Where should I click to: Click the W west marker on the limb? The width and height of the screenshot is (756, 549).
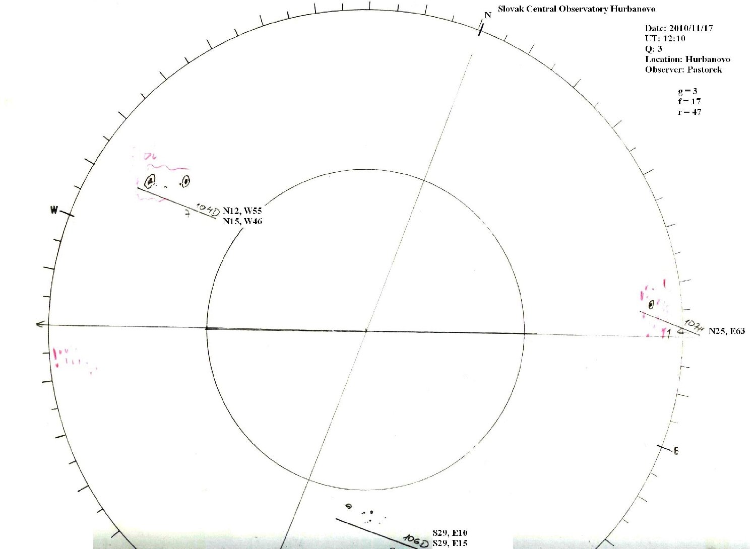click(53, 210)
